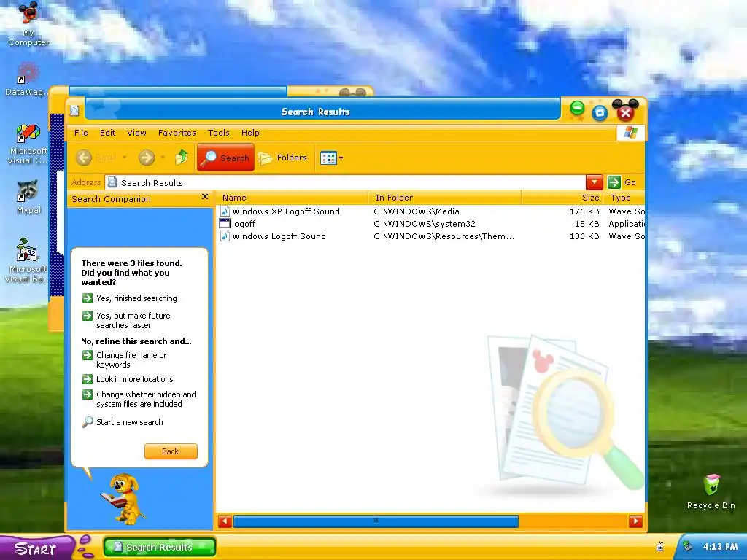Click C:\WINDOWS\system32 folder cell
This screenshot has width=747, height=560.
click(x=425, y=224)
